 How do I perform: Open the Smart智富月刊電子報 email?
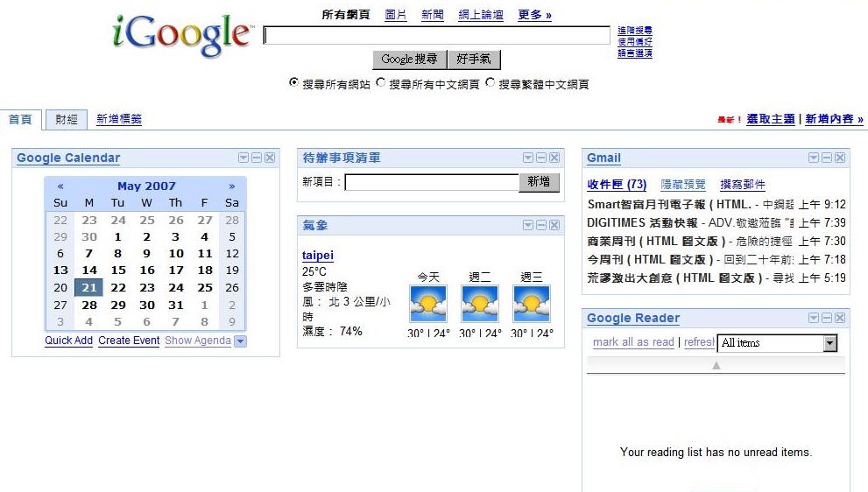[x=716, y=204]
